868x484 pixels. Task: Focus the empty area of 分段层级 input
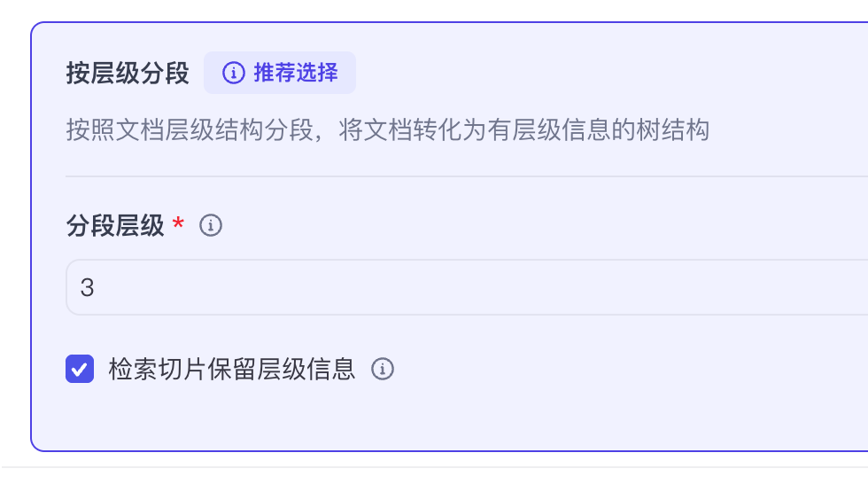click(531, 287)
